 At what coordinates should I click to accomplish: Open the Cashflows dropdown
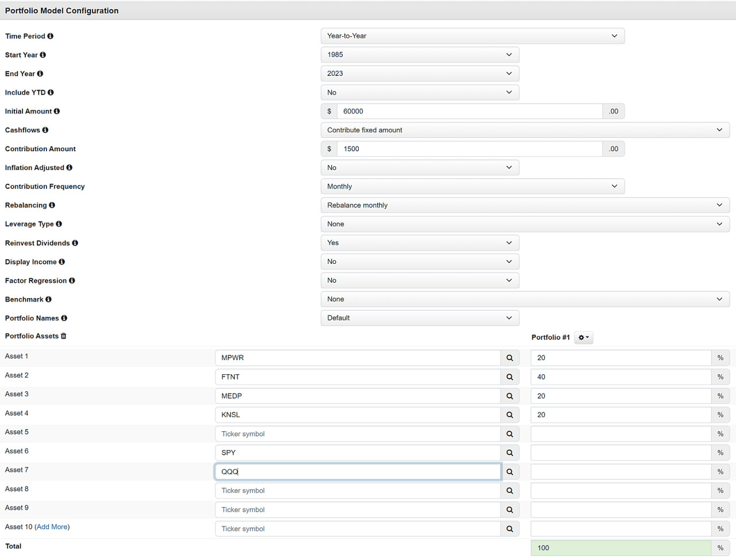524,130
